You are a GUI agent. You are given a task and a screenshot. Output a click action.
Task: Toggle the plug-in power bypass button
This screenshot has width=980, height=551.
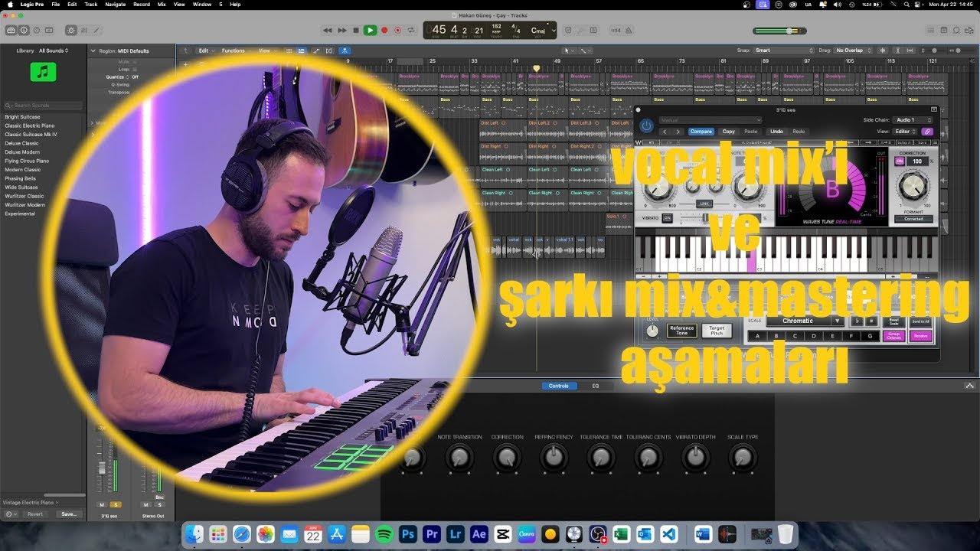point(647,126)
